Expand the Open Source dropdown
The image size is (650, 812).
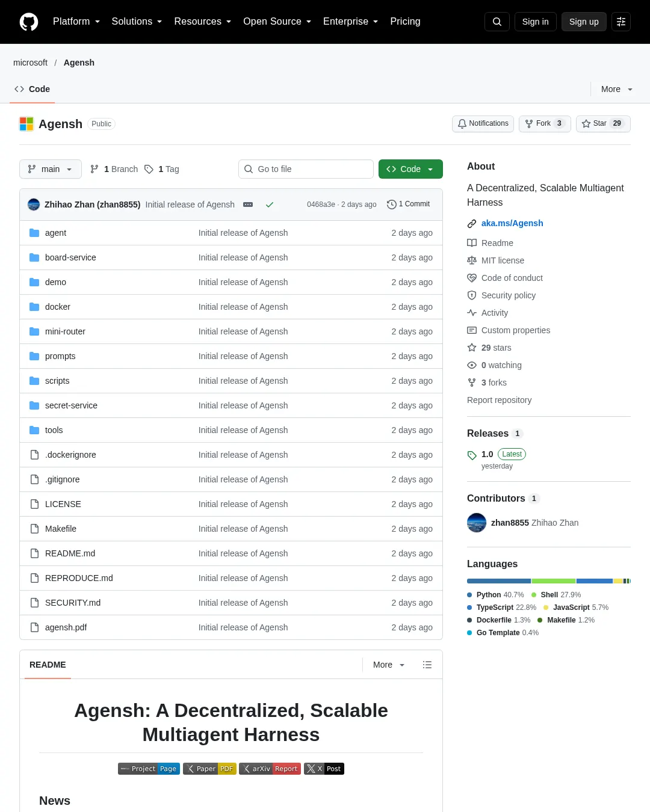[x=277, y=22]
